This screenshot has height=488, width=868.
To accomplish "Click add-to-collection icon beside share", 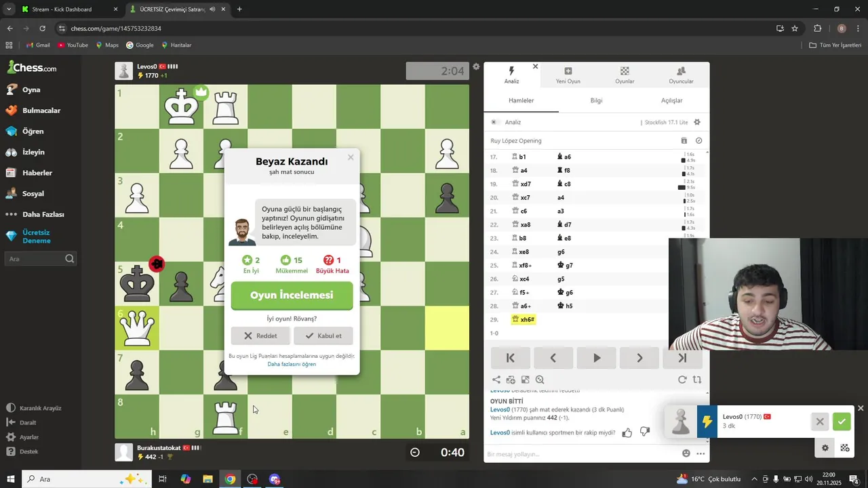I will pos(511,380).
